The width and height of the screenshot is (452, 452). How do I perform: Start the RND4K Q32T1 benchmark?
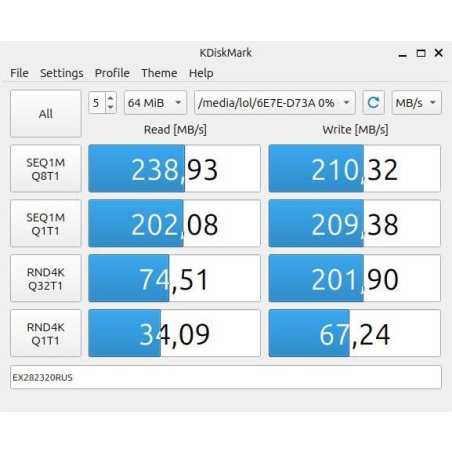point(46,279)
